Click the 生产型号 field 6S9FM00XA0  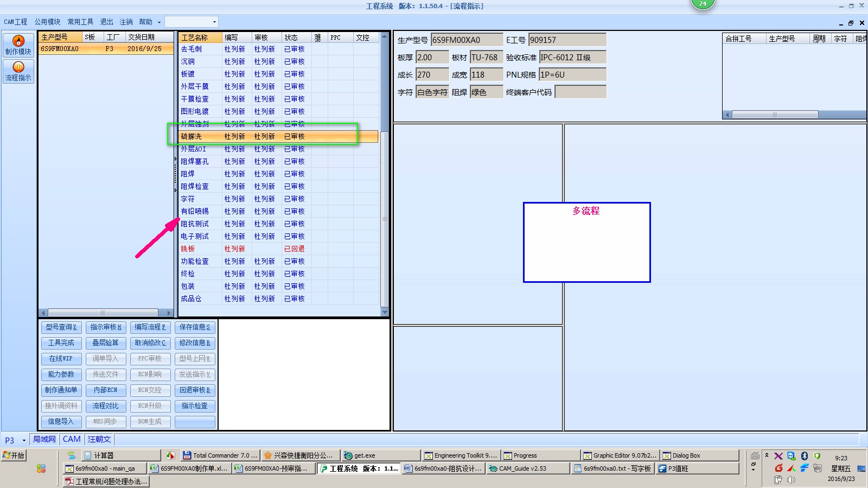tap(467, 40)
